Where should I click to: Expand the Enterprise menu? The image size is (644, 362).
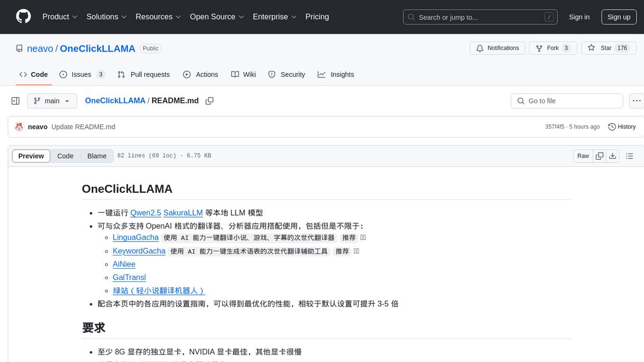coord(275,17)
